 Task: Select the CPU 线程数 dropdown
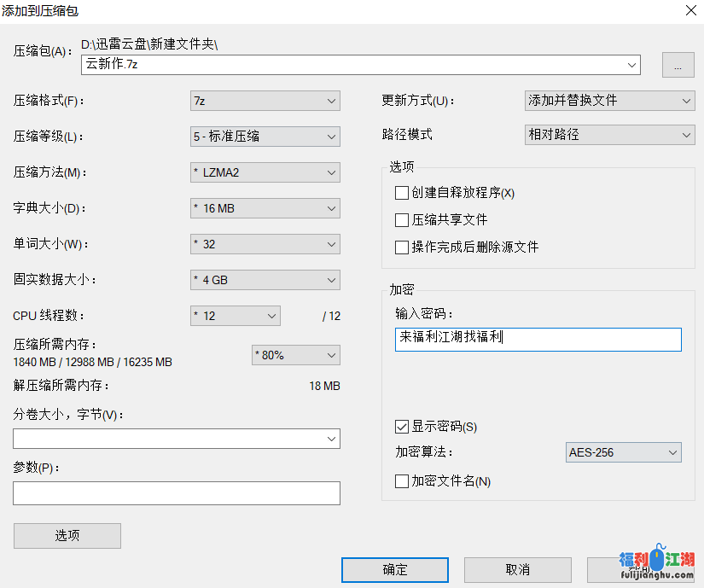(x=235, y=316)
